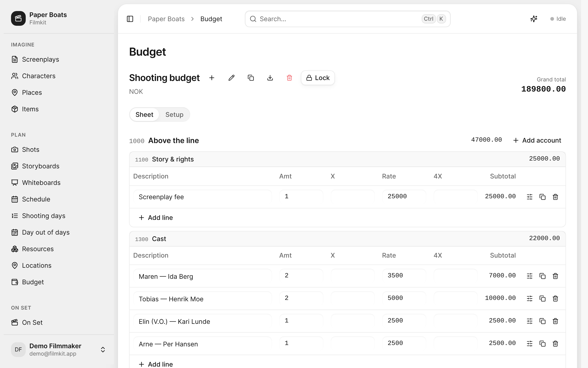Go to Resources in the sidebar
Screen dimensions: 588x368
click(59, 249)
